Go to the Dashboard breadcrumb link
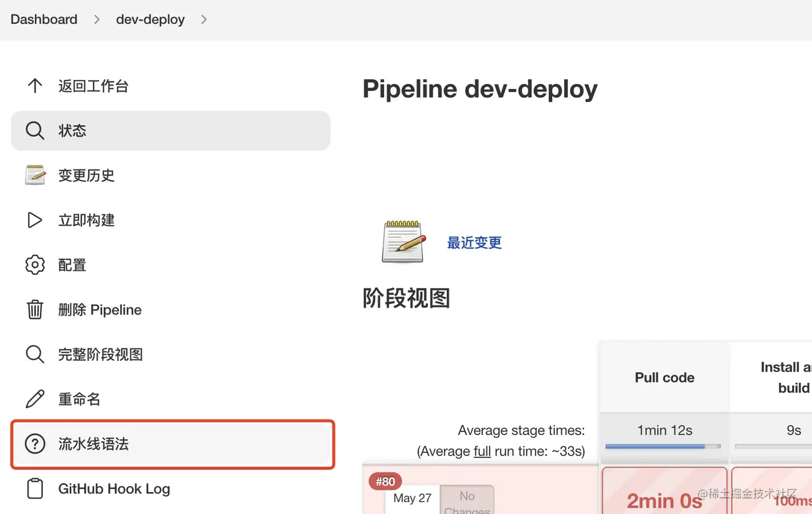812x514 pixels. click(44, 20)
